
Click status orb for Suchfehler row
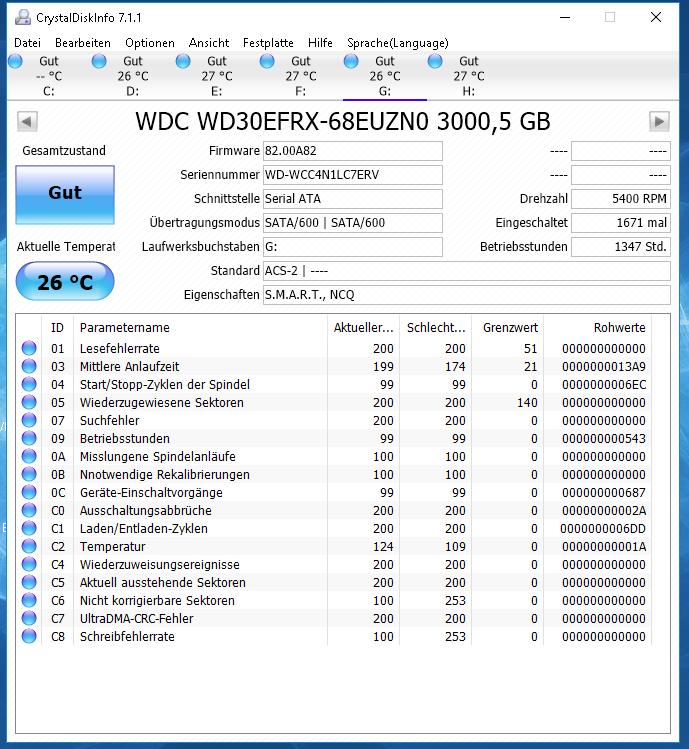click(x=29, y=420)
